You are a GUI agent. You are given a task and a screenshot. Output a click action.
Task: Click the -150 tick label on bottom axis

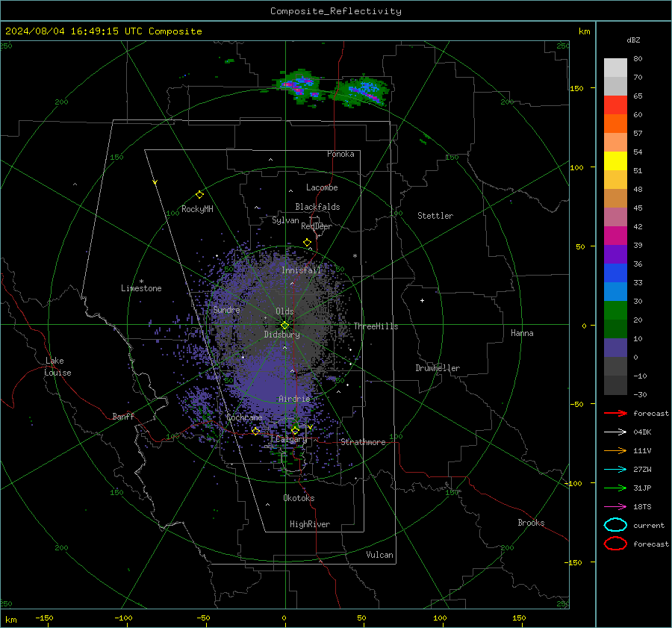tap(44, 618)
